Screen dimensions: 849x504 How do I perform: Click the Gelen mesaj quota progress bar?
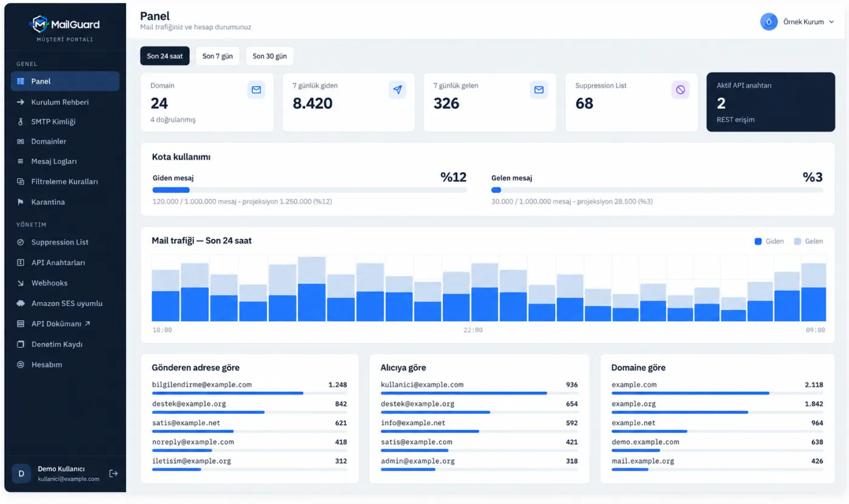tap(657, 190)
